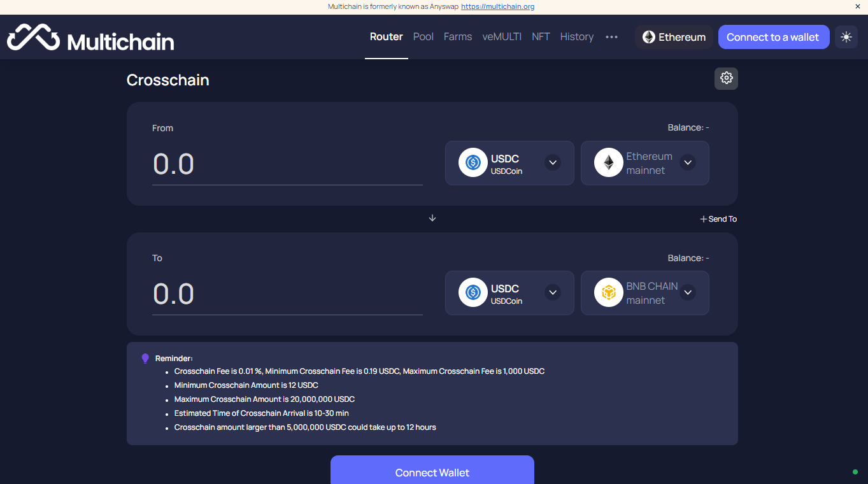Follow the multichain.org link in banner
The height and width of the screenshot is (484, 868).
click(497, 7)
